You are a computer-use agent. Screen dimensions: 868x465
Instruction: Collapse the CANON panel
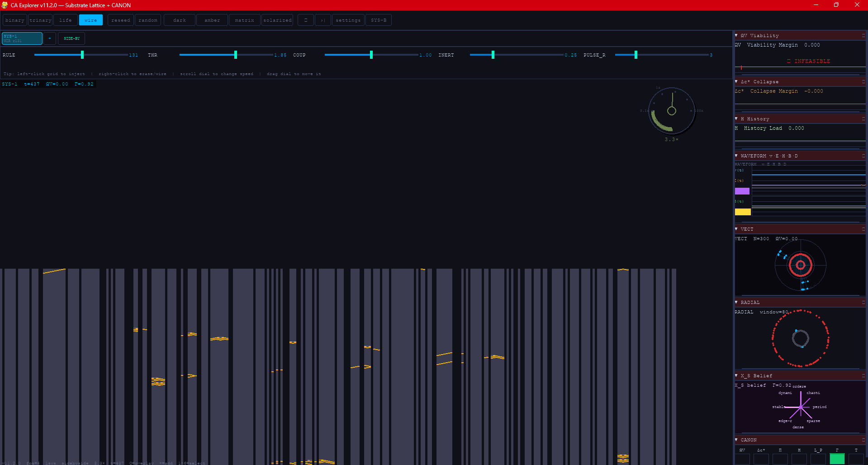pos(736,440)
